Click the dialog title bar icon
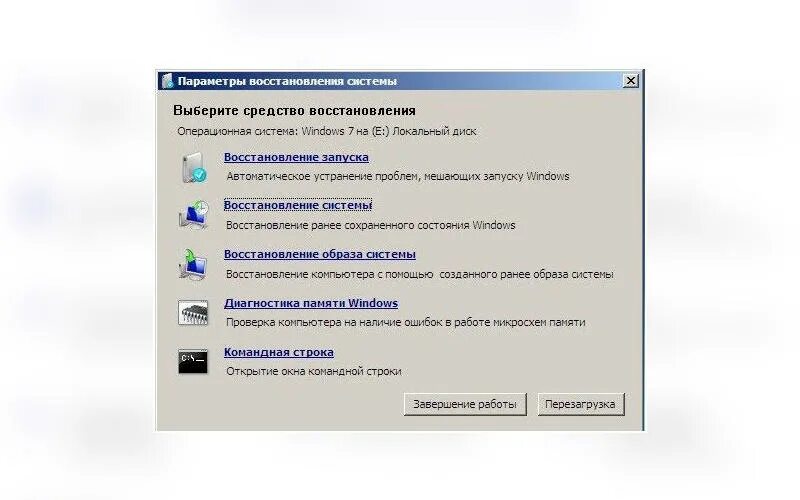Viewport: 800px width, 500px height. point(167,81)
